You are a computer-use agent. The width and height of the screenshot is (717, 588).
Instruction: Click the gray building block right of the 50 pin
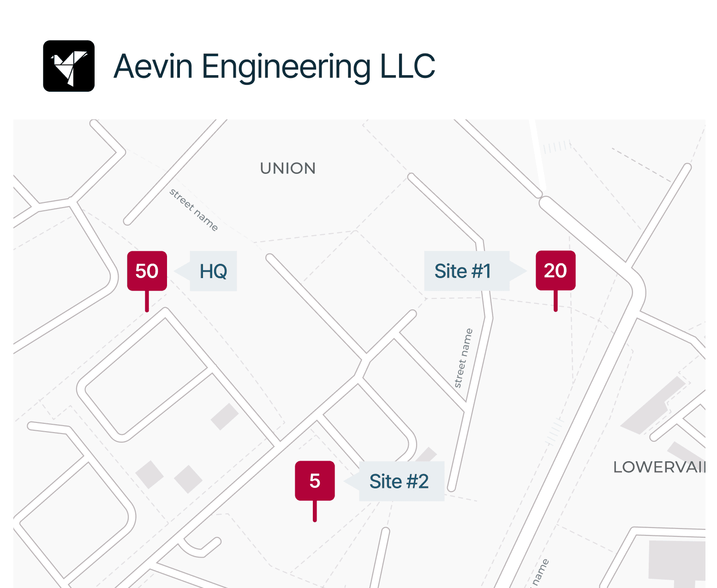(x=225, y=416)
